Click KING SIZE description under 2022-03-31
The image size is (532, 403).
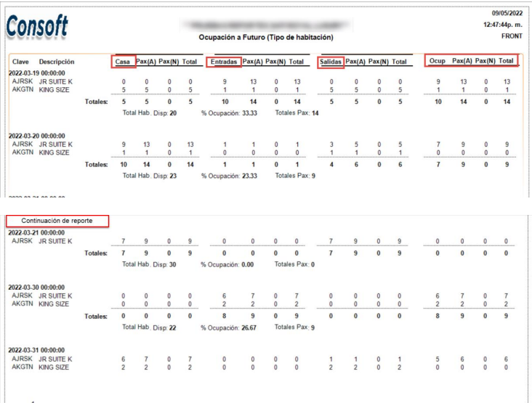tap(54, 367)
